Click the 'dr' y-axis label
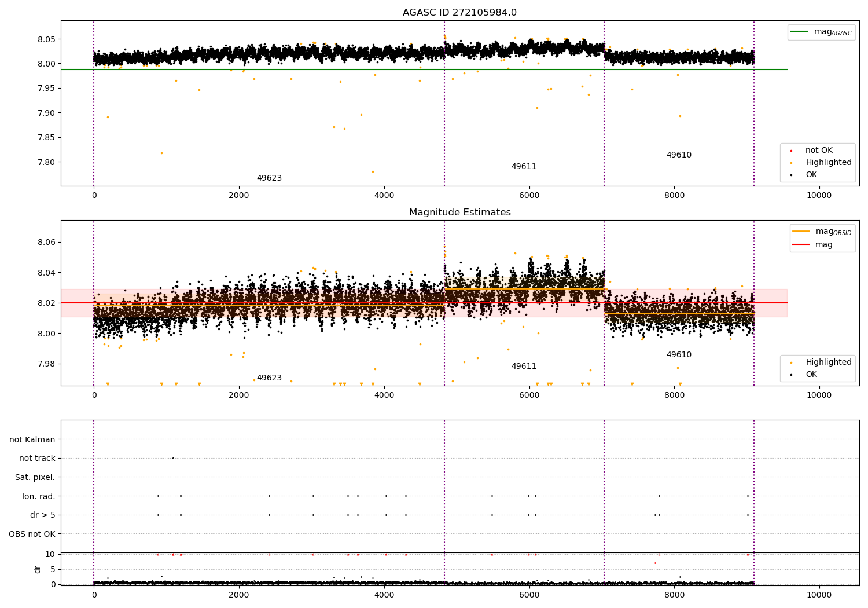Viewport: 868px width, 608px height. pos(38,569)
